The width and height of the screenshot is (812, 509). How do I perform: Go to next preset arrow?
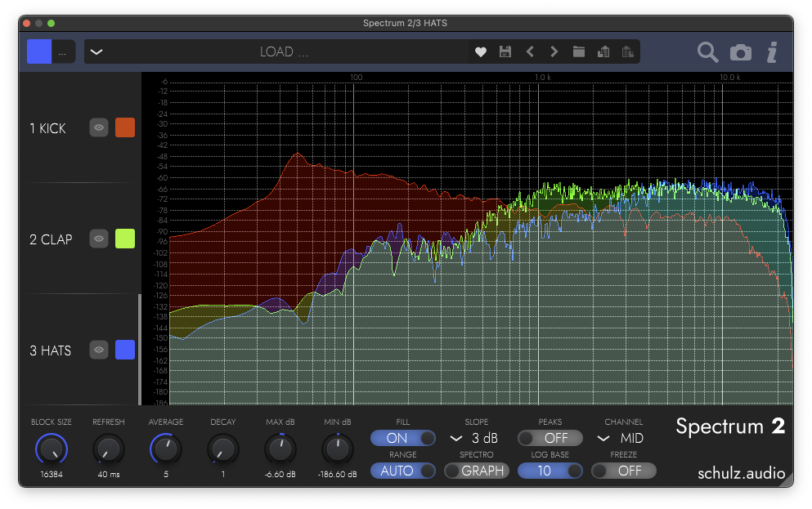554,51
